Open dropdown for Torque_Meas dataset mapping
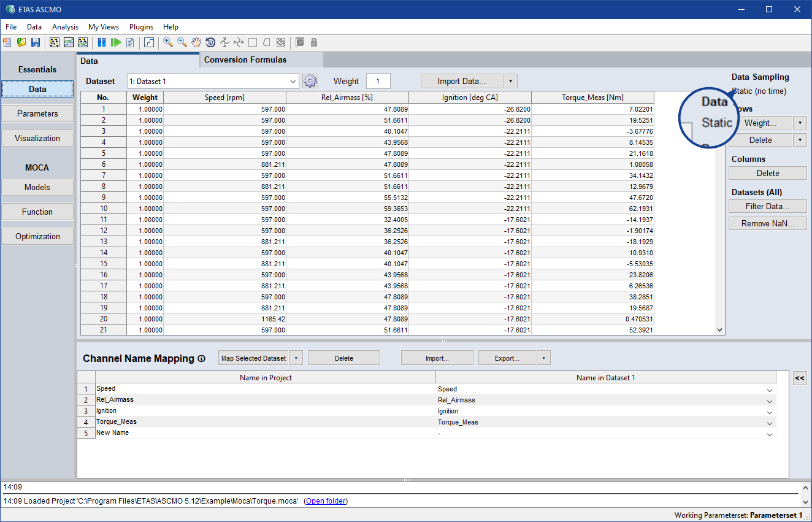 click(x=769, y=423)
